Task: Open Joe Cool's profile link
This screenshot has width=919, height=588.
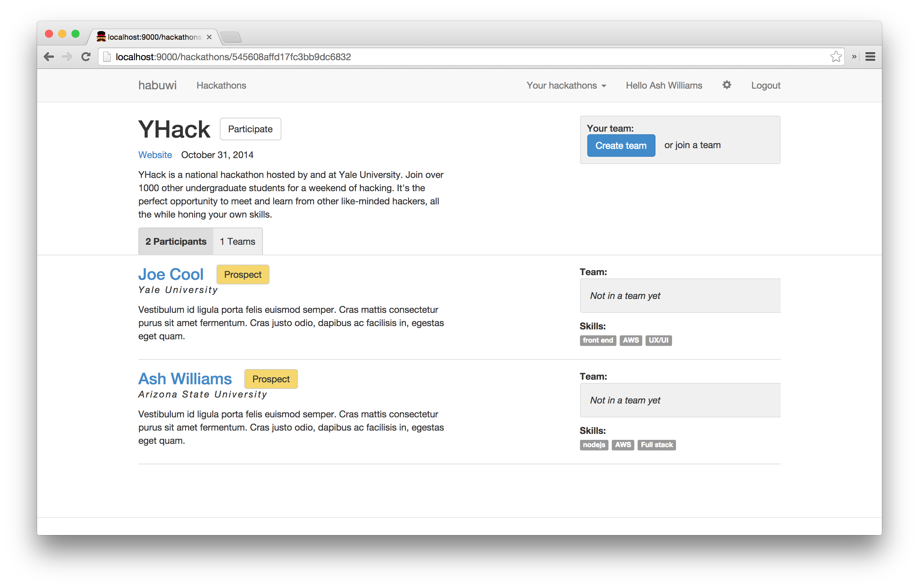Action: point(171,274)
